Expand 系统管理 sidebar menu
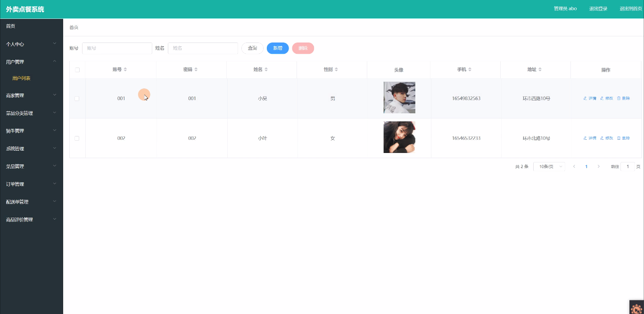Viewport: 644px width, 314px height. (32, 149)
